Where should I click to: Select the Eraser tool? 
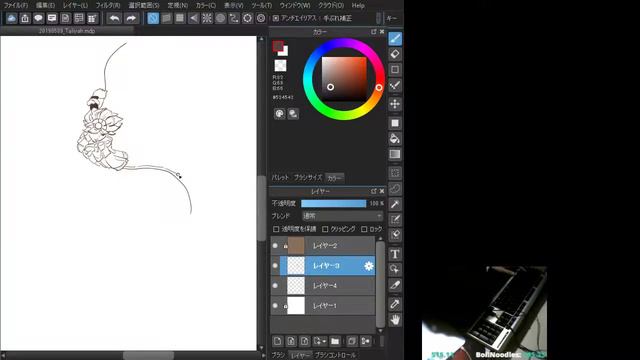395,54
